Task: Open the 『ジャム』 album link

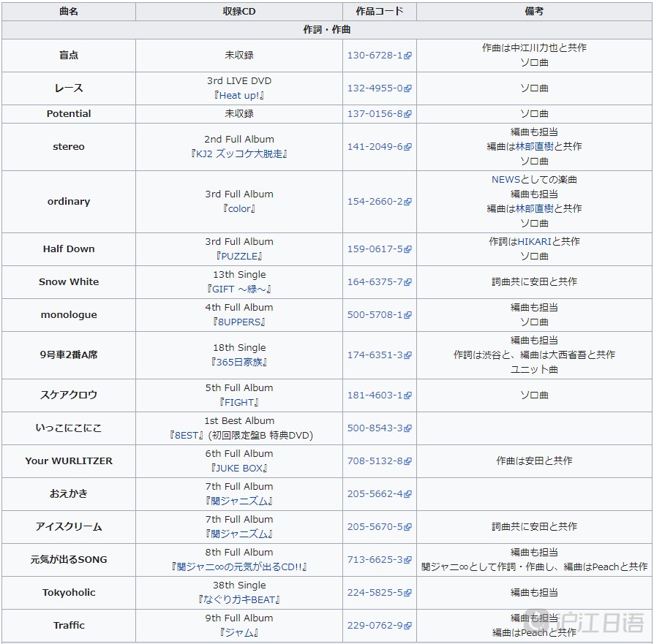Action: click(239, 632)
